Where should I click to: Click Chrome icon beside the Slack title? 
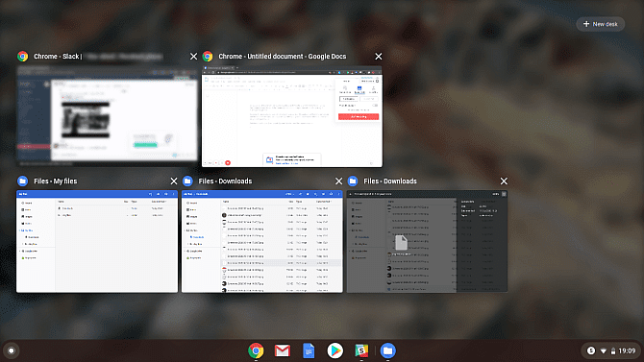tap(23, 57)
